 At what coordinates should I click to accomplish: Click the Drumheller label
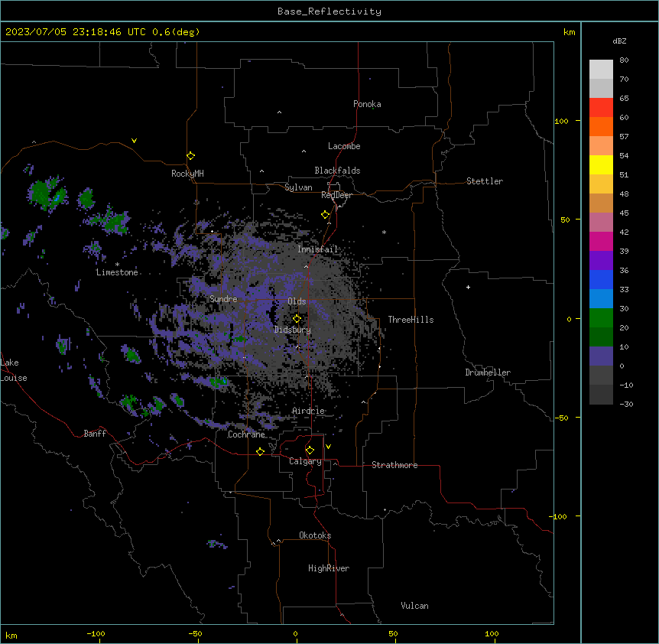(488, 372)
